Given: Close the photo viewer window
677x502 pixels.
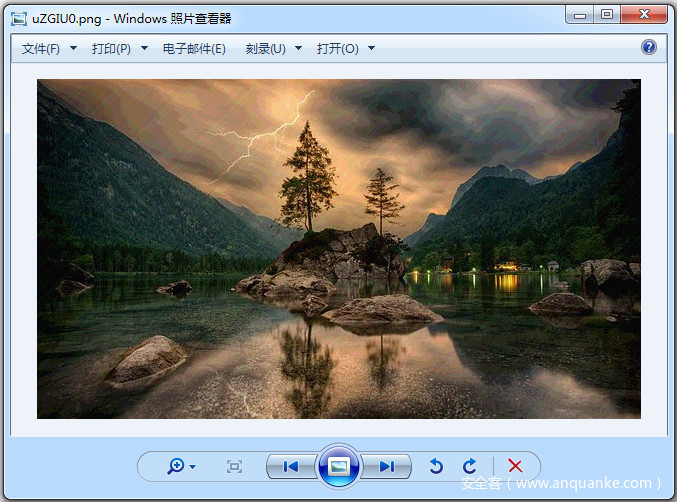Looking at the screenshot, I should pyautogui.click(x=643, y=15).
